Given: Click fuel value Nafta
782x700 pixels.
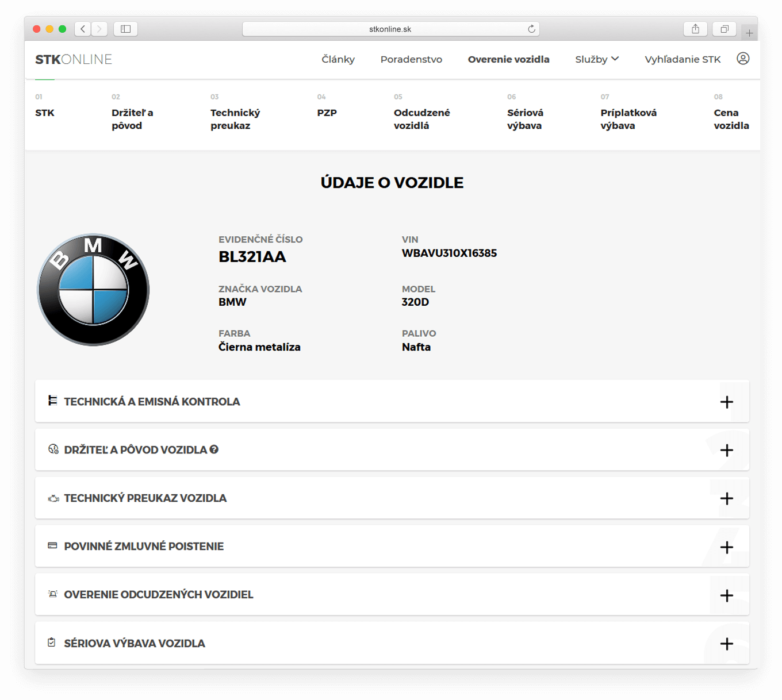Looking at the screenshot, I should [416, 347].
